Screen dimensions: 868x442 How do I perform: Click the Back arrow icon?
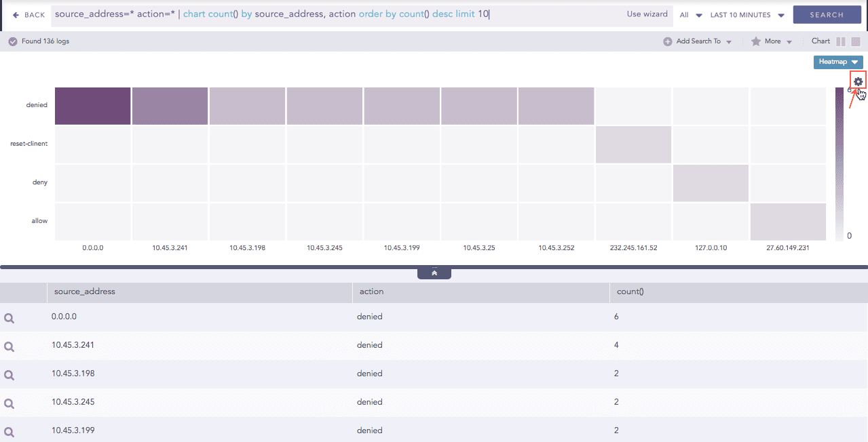click(16, 15)
